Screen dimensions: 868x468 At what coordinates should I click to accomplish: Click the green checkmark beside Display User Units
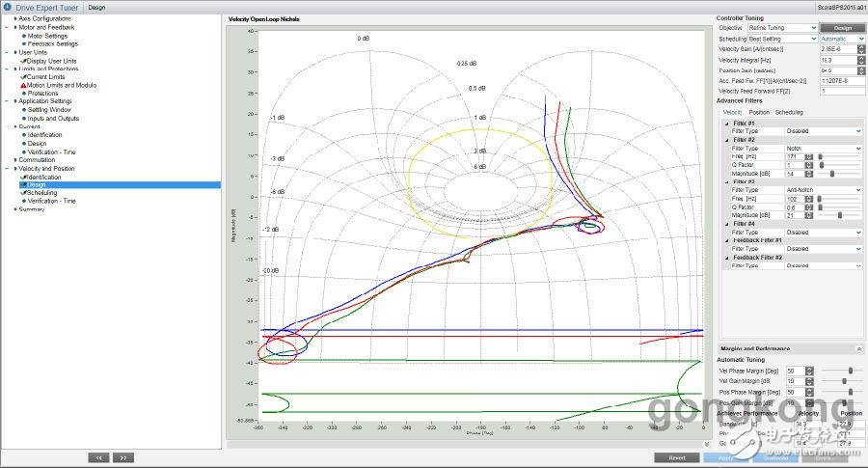click(24, 61)
